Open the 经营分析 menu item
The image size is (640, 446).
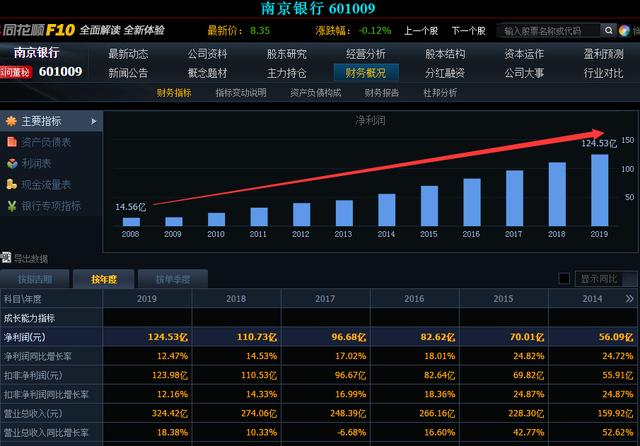(366, 54)
